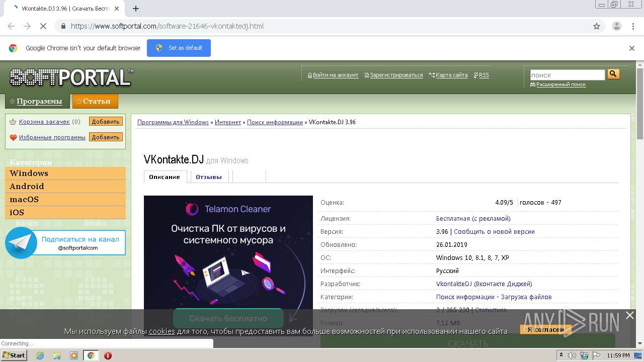Click Войти на аккаунт link
Screen dimensions: 644x362
pyautogui.click(x=336, y=75)
